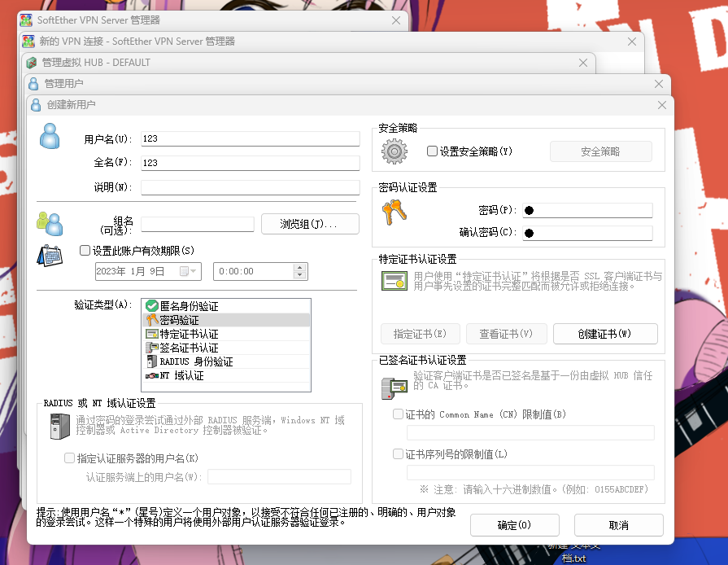The height and width of the screenshot is (565, 728).
Task: Cancel with the 取消 button
Action: click(x=618, y=525)
